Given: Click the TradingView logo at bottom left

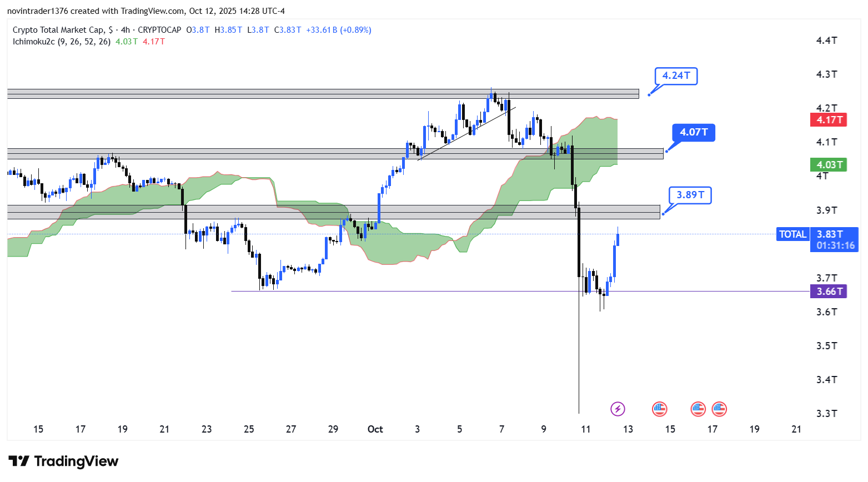Looking at the screenshot, I should click(x=63, y=461).
